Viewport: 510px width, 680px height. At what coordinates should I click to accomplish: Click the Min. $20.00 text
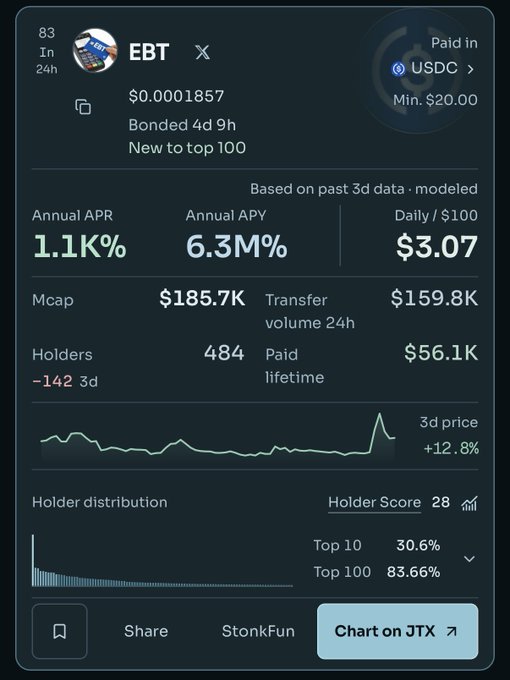click(x=435, y=100)
